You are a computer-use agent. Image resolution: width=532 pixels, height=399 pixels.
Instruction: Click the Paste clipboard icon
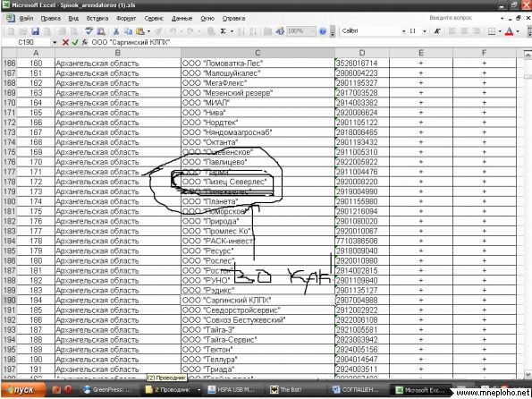coord(139,31)
